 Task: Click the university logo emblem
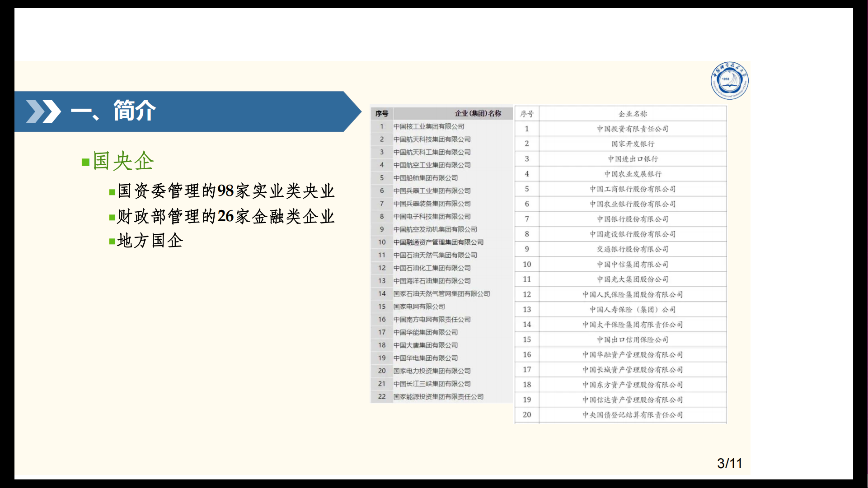[x=729, y=81]
